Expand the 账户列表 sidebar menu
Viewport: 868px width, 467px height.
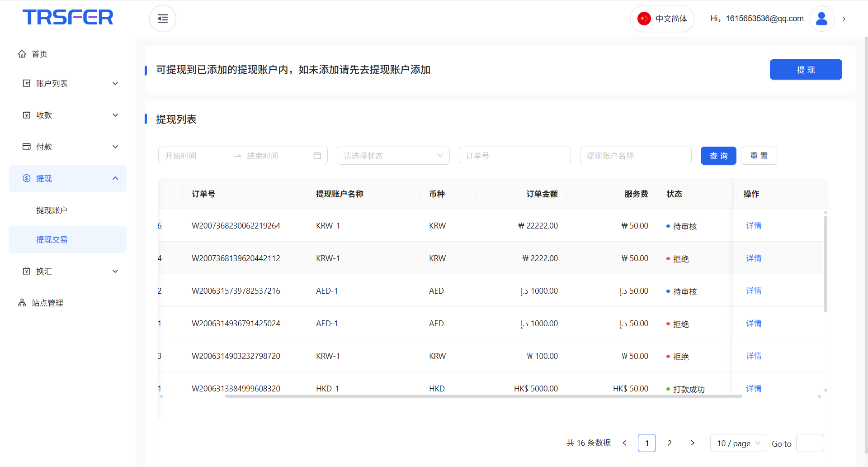pyautogui.click(x=68, y=83)
